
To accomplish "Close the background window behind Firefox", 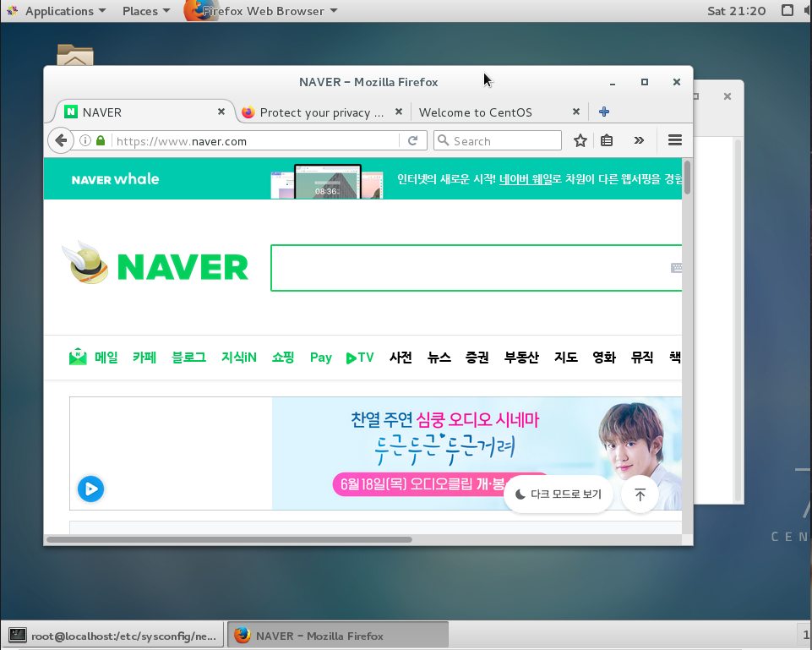I will point(727,96).
